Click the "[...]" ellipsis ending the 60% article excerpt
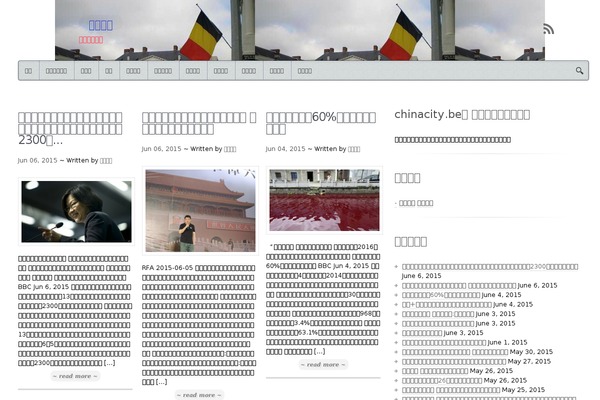This screenshot has width=600, height=400. [x=320, y=351]
